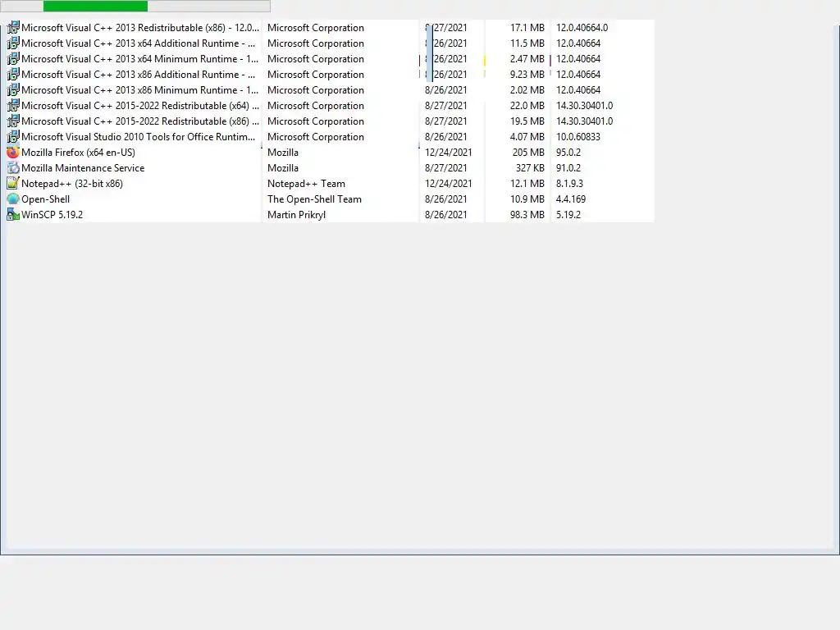Select the WinSCP 5.19.2 program name

(52, 214)
